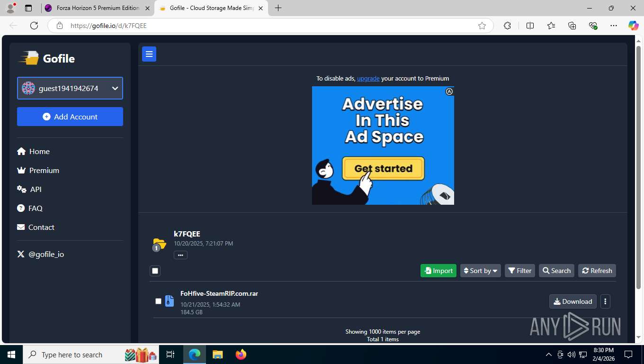Reload the page with the refresh icon
Viewport: 644px width, 364px height.
click(x=34, y=26)
